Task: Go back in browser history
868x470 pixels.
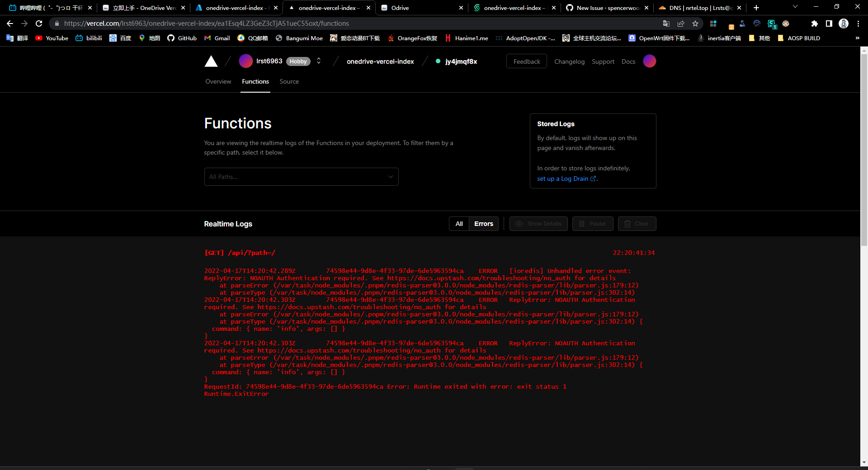Action: tap(10, 23)
